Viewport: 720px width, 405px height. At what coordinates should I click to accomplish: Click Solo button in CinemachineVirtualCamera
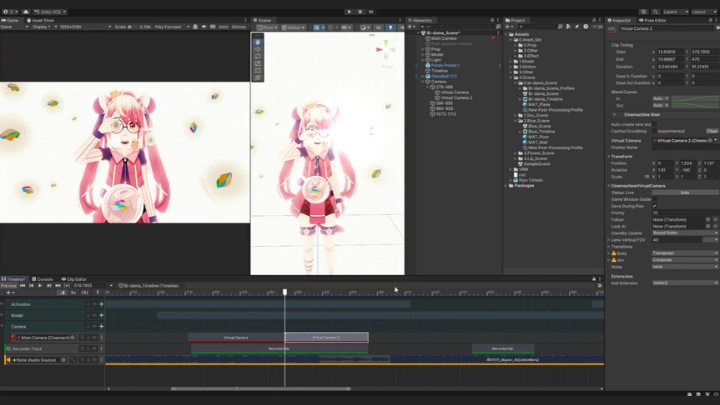(x=685, y=193)
